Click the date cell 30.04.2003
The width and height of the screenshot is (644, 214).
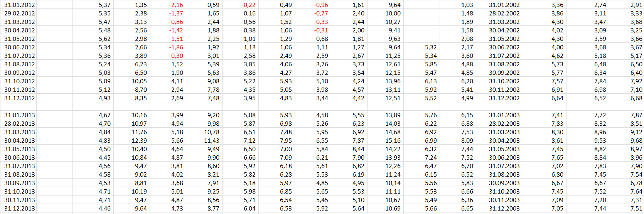tap(504, 141)
